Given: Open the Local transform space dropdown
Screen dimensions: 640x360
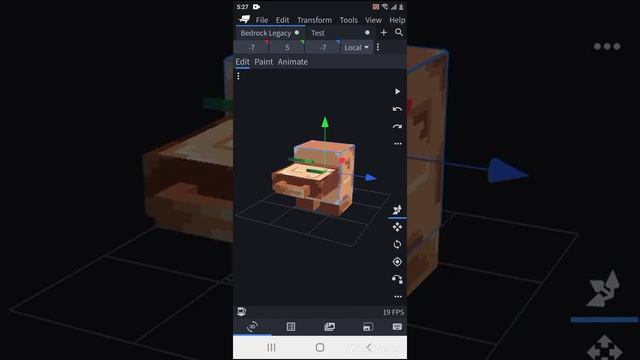Looking at the screenshot, I should coord(356,47).
